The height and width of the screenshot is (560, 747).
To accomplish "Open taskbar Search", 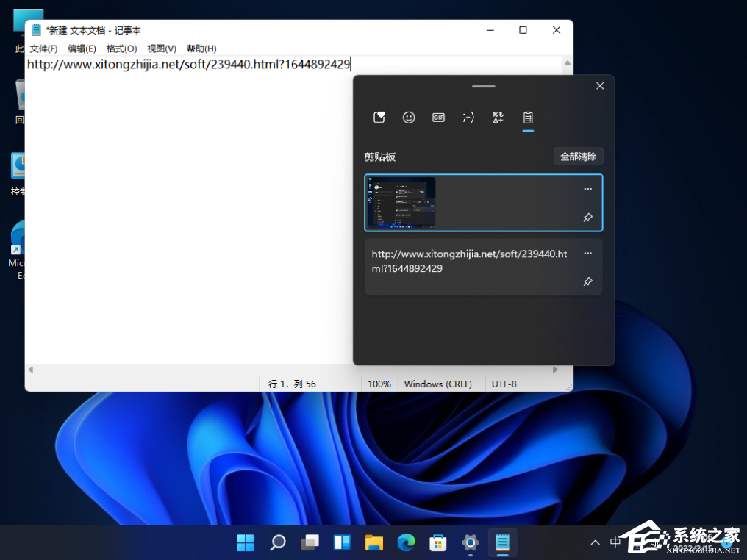I will pyautogui.click(x=278, y=542).
